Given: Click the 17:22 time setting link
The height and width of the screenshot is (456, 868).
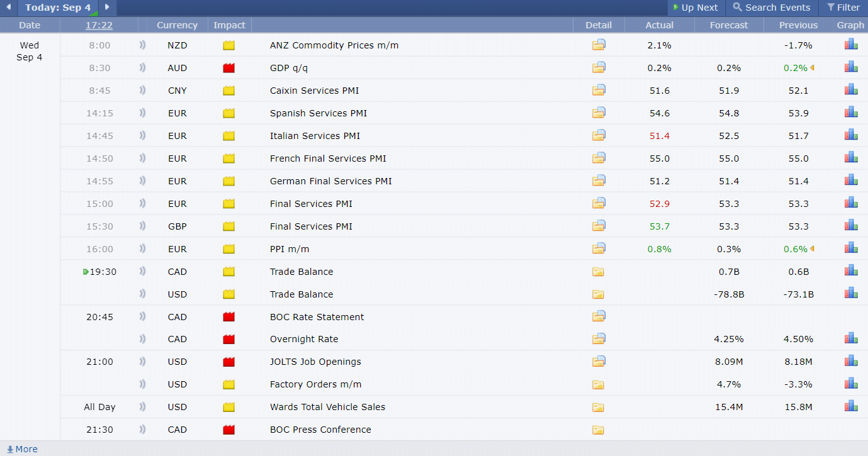Looking at the screenshot, I should pyautogui.click(x=99, y=25).
